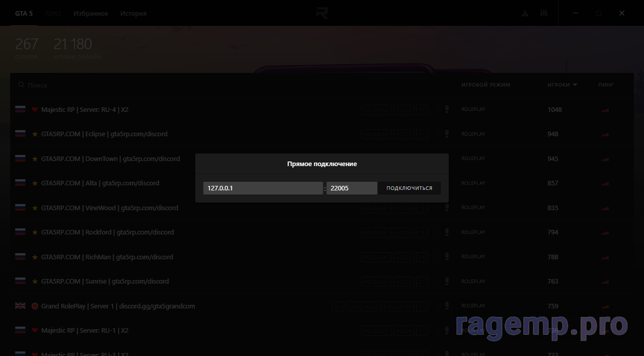Viewport: 644px width, 356px height.
Task: Select the Grand RolePlay | Server 1 name
Action: click(118, 306)
